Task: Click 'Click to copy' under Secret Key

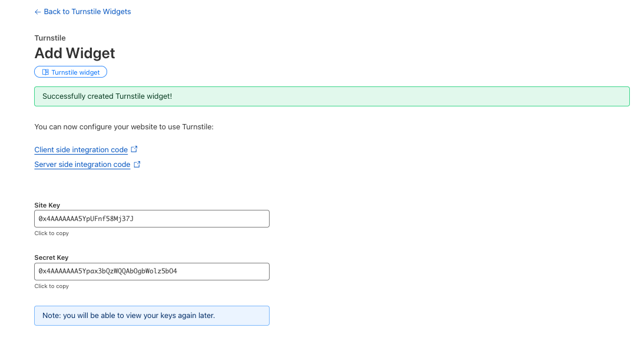Action: pyautogui.click(x=52, y=286)
